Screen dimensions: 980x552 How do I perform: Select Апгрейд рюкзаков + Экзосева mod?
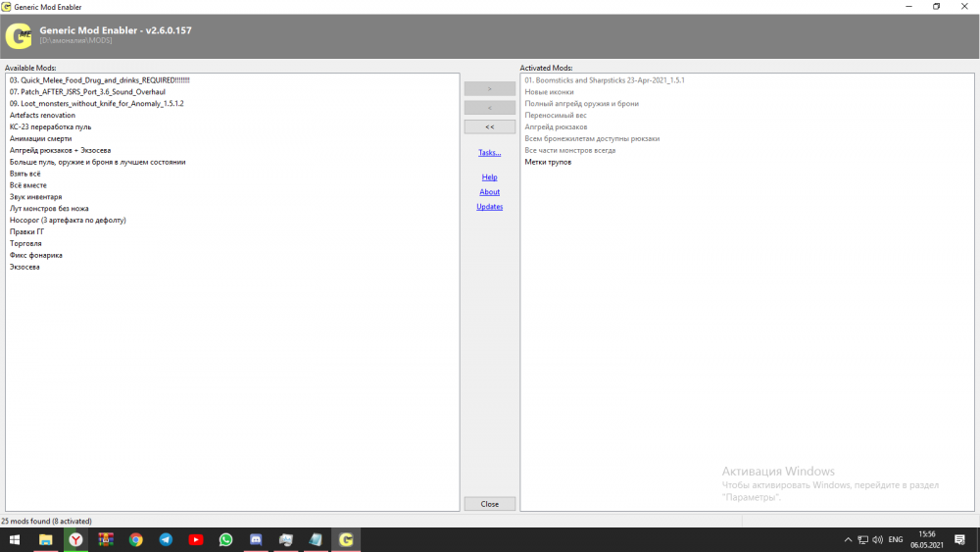60,150
